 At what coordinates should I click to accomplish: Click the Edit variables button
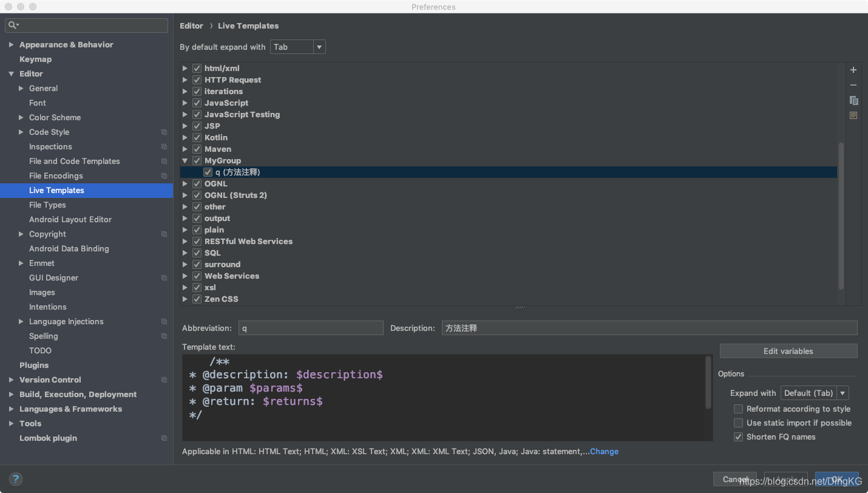point(788,351)
